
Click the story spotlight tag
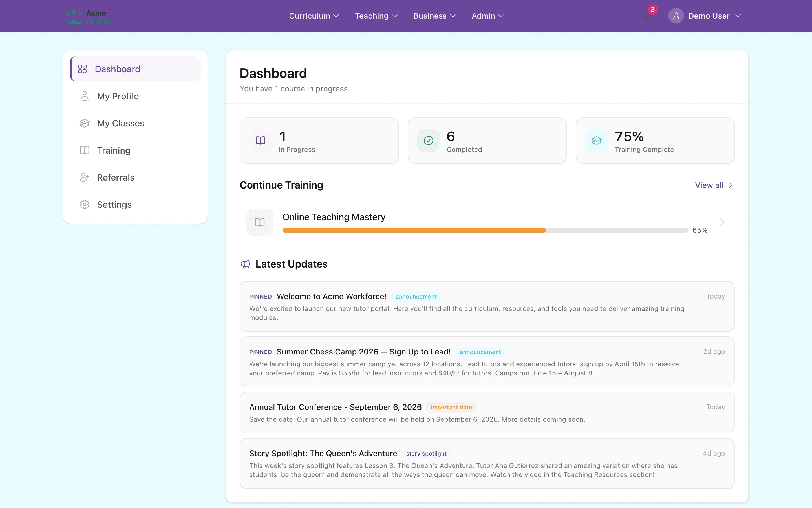426,454
